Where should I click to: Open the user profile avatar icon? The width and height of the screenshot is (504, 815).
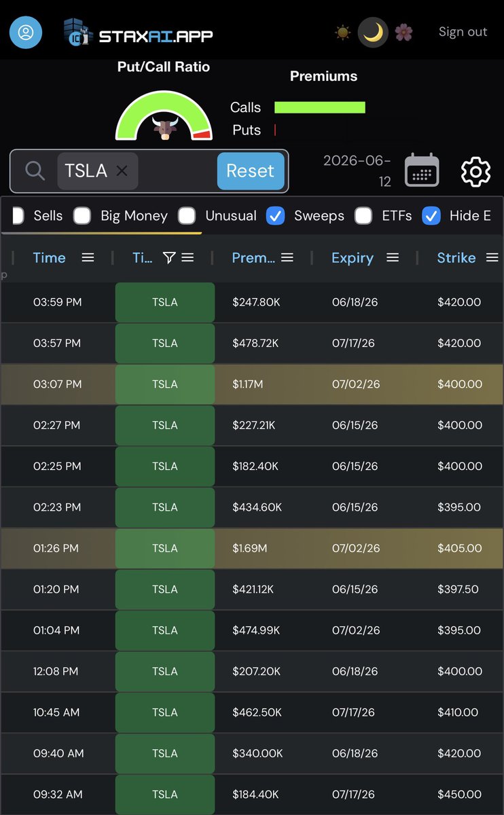(x=25, y=33)
